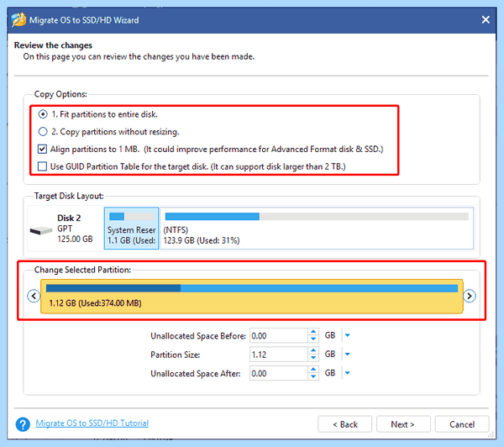Viewport: 504px width, 447px height.
Task: Increase Partition Size with up arrow
Action: (313, 350)
